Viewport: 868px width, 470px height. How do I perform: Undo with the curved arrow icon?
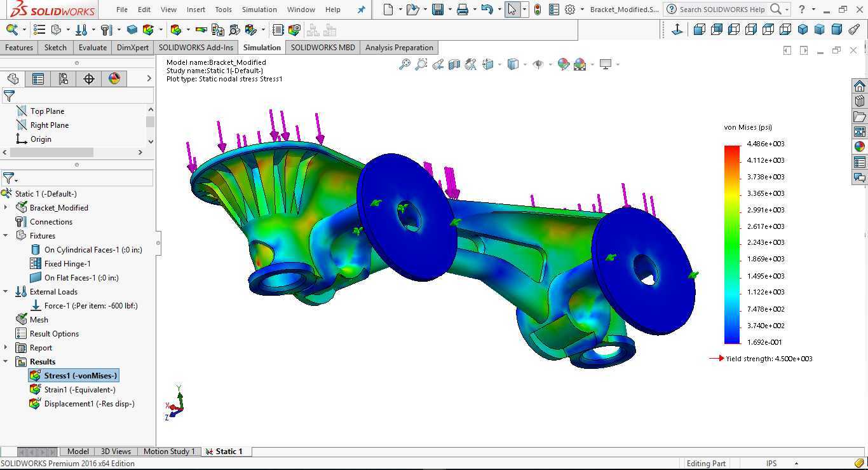pos(487,10)
